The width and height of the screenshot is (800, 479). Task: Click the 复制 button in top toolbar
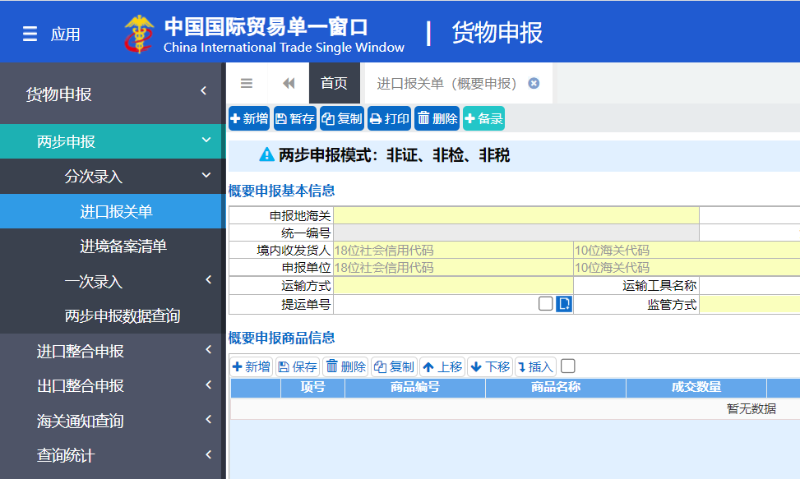[x=342, y=119]
